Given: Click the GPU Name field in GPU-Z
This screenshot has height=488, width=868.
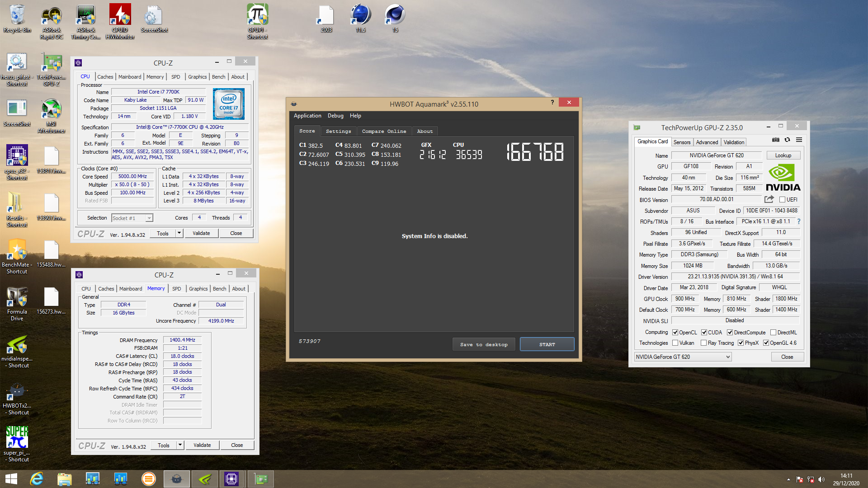Looking at the screenshot, I should 717,155.
